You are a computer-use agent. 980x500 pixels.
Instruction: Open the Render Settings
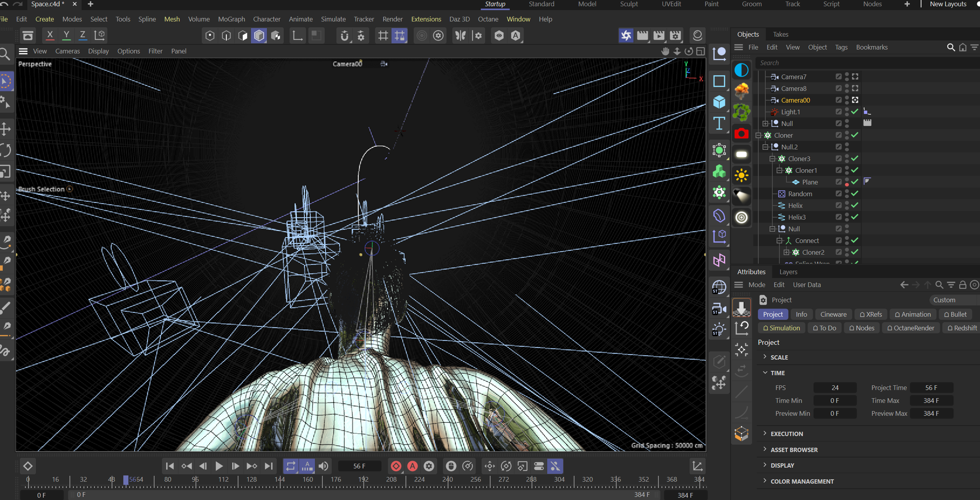pos(676,35)
